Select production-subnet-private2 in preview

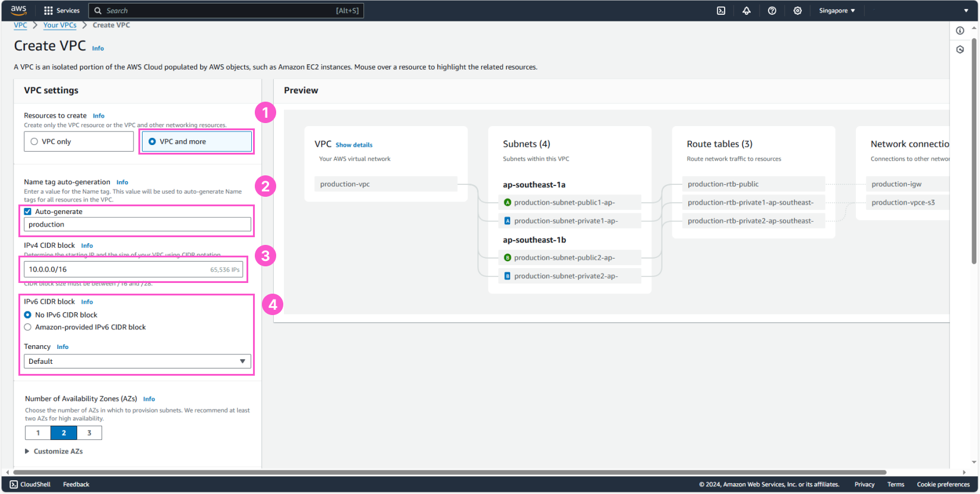[x=570, y=276]
